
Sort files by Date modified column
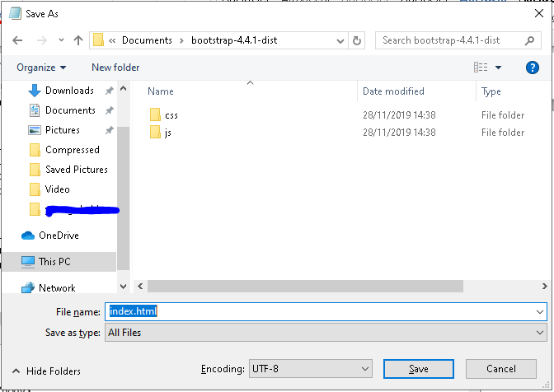(393, 91)
